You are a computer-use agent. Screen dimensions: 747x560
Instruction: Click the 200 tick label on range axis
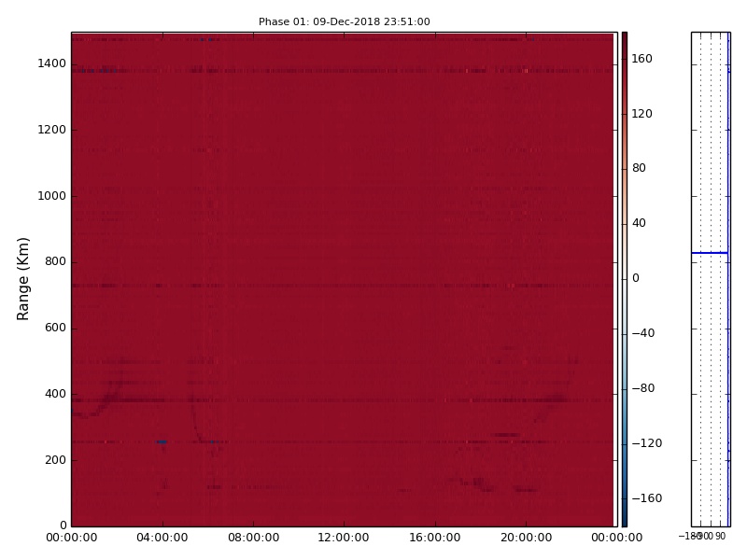pos(55,460)
